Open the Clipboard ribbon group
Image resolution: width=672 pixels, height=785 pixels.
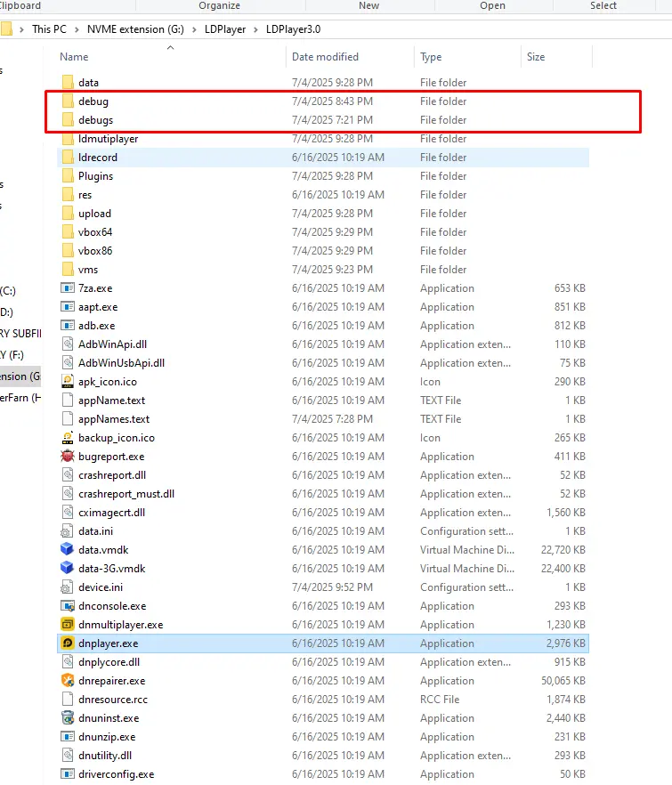[20, 5]
